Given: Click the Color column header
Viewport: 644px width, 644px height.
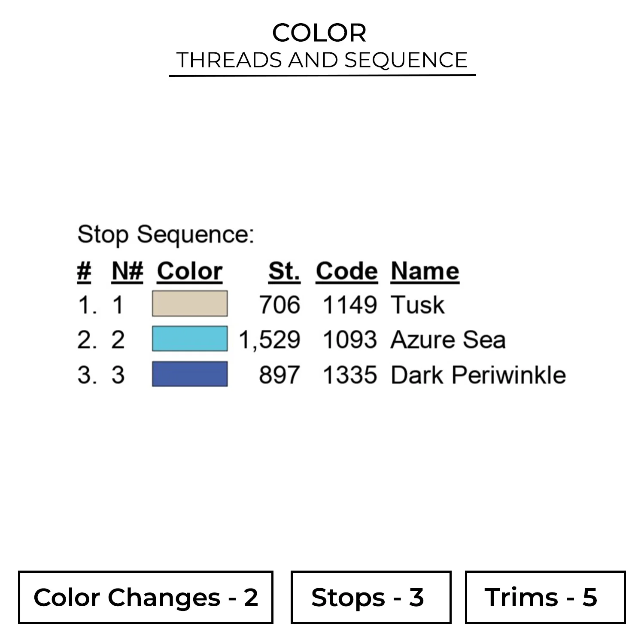Looking at the screenshot, I should (189, 271).
